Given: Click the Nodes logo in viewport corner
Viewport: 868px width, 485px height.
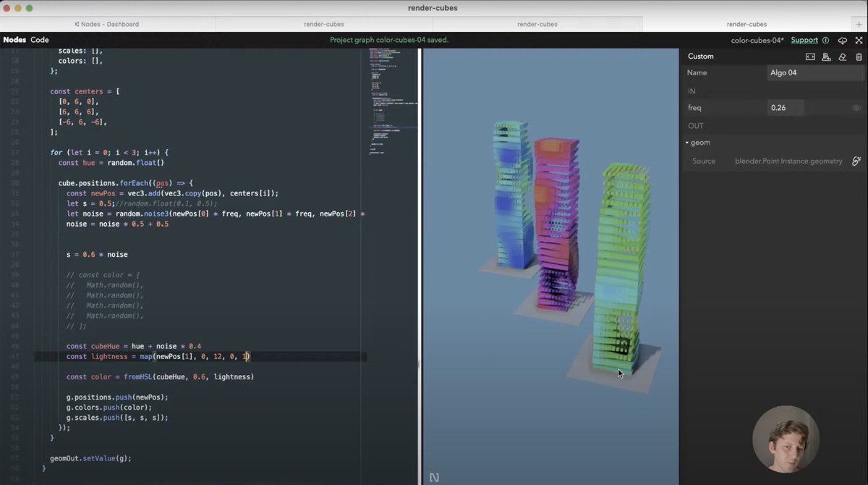Looking at the screenshot, I should point(434,477).
